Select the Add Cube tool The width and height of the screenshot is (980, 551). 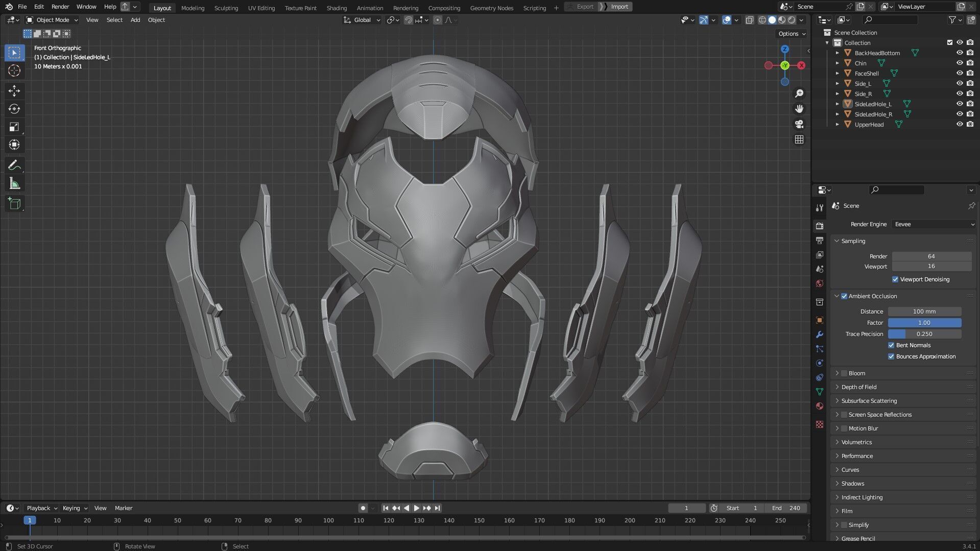(x=14, y=204)
